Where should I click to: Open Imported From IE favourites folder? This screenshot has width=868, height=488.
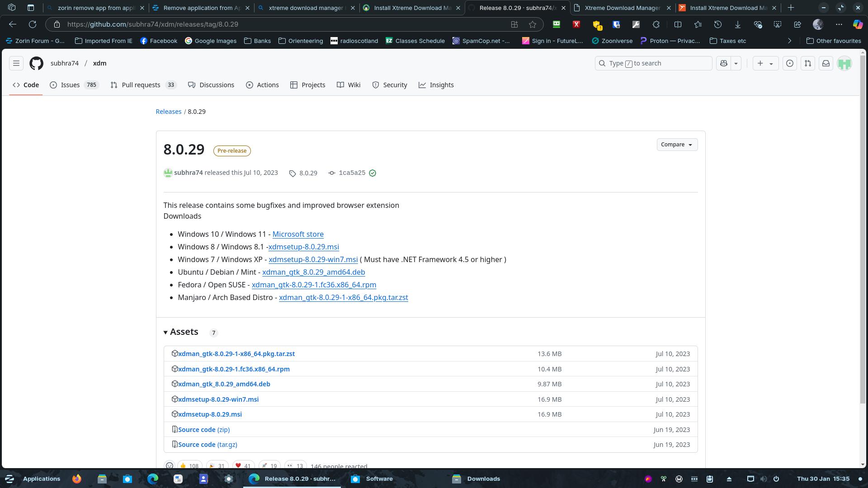click(x=104, y=41)
